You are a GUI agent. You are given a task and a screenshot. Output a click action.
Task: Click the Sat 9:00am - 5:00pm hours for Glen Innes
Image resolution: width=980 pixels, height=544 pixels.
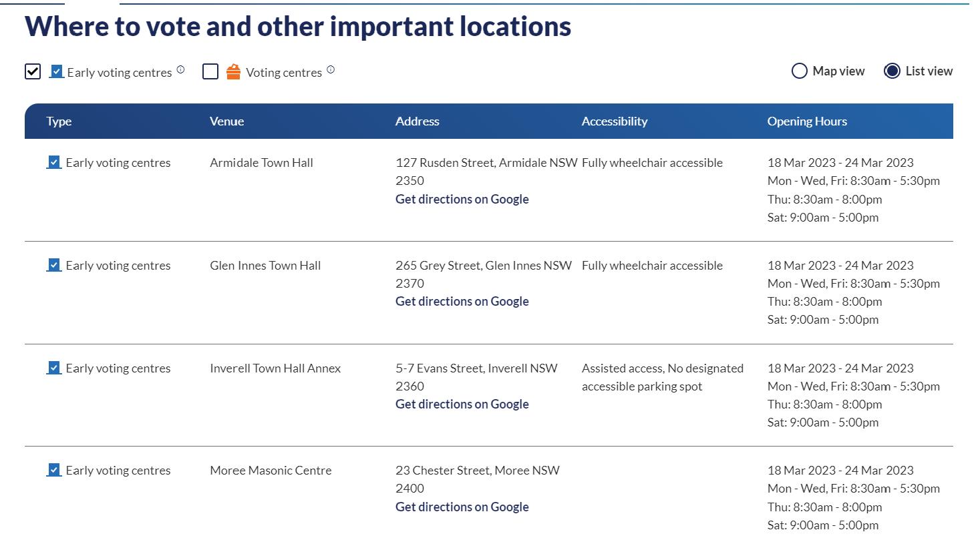click(x=823, y=319)
